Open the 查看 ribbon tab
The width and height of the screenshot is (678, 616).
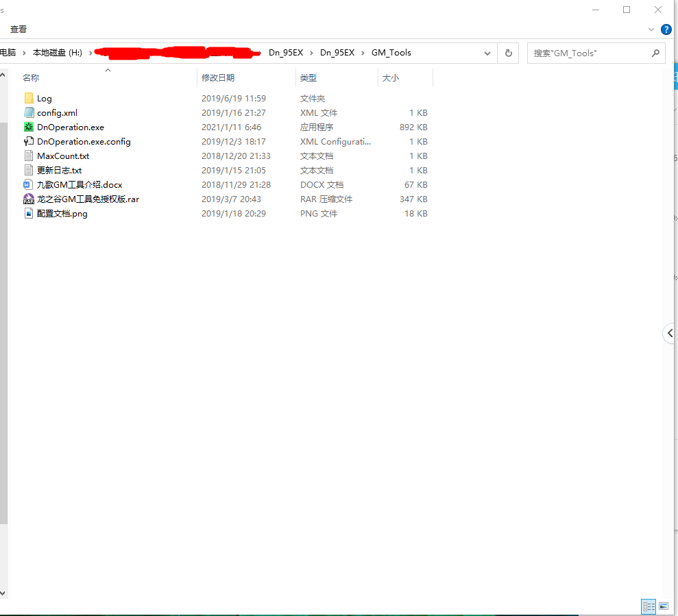point(19,29)
